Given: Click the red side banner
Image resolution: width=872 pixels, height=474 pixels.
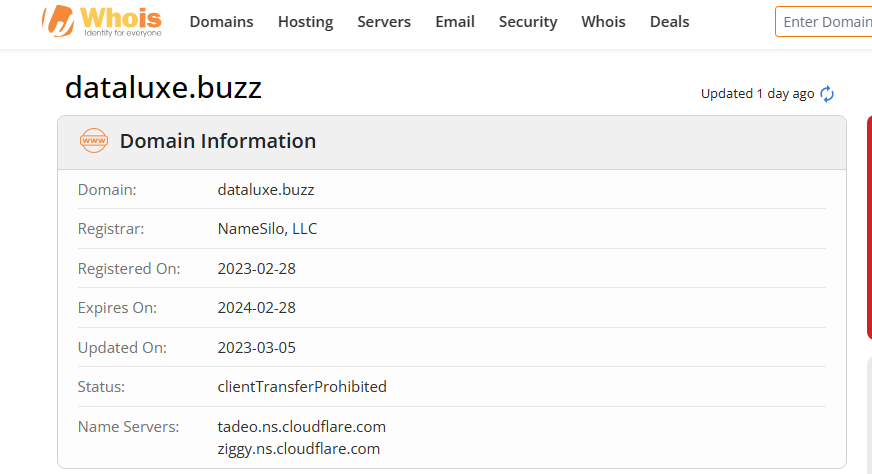Looking at the screenshot, I should click(868, 227).
